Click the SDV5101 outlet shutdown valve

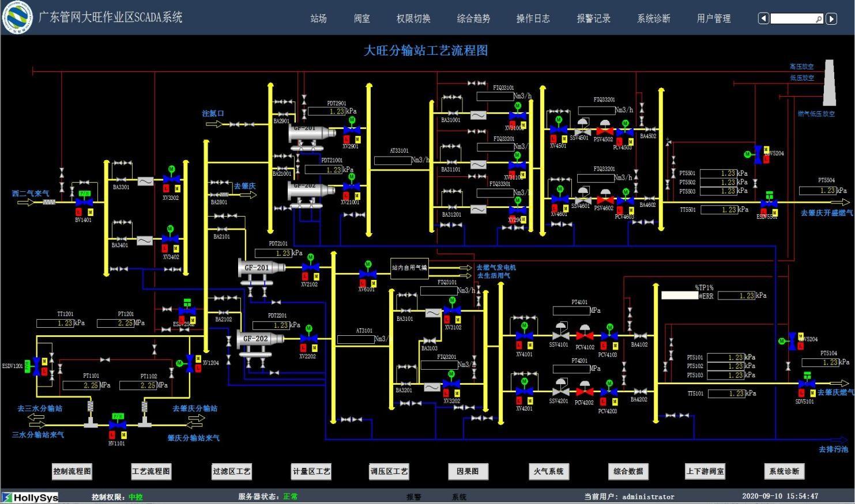[806, 384]
